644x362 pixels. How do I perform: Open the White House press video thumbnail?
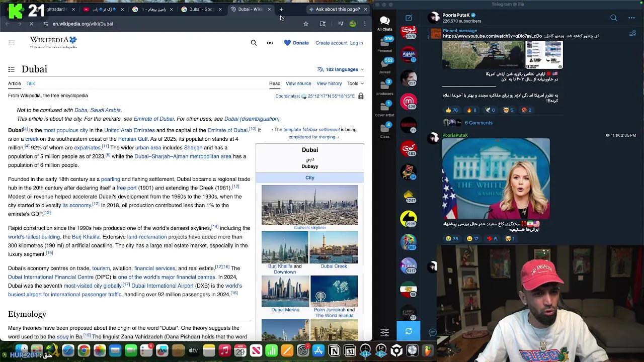(x=496, y=179)
